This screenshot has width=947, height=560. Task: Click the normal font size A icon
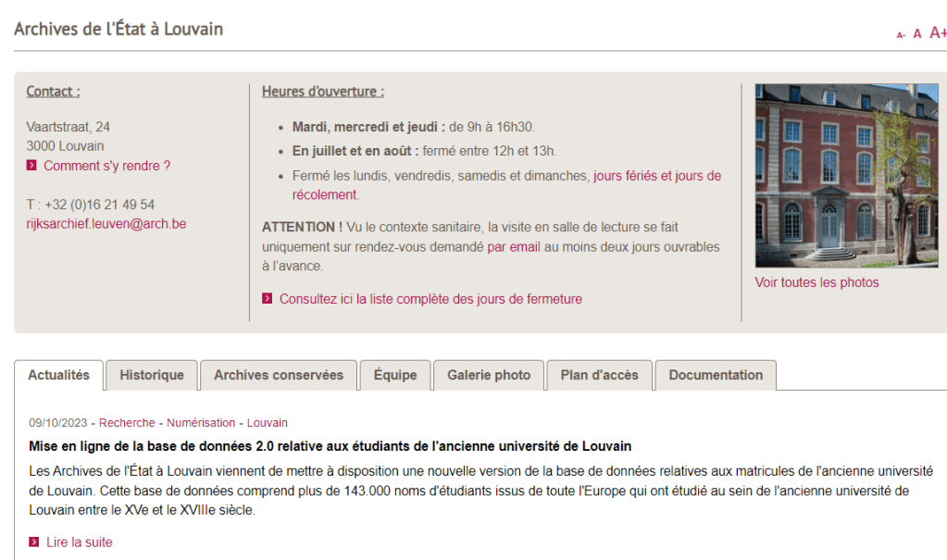pos(917,34)
